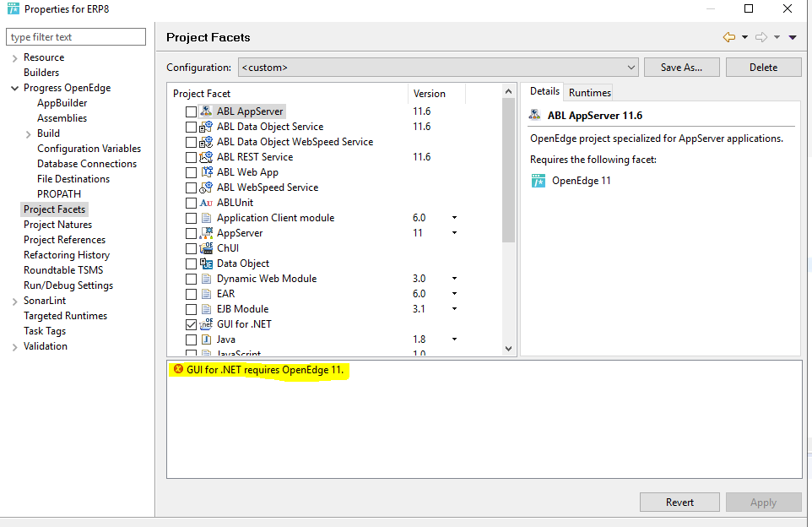Check the Dynamic Web Module checkbox
Image resolution: width=812 pixels, height=527 pixels.
[x=191, y=279]
